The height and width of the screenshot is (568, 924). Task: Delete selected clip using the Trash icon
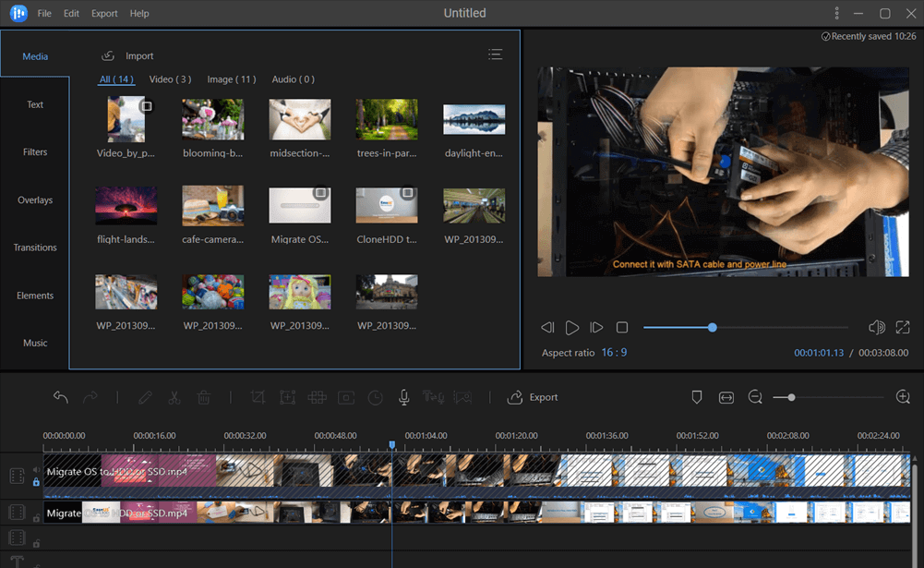tap(203, 397)
